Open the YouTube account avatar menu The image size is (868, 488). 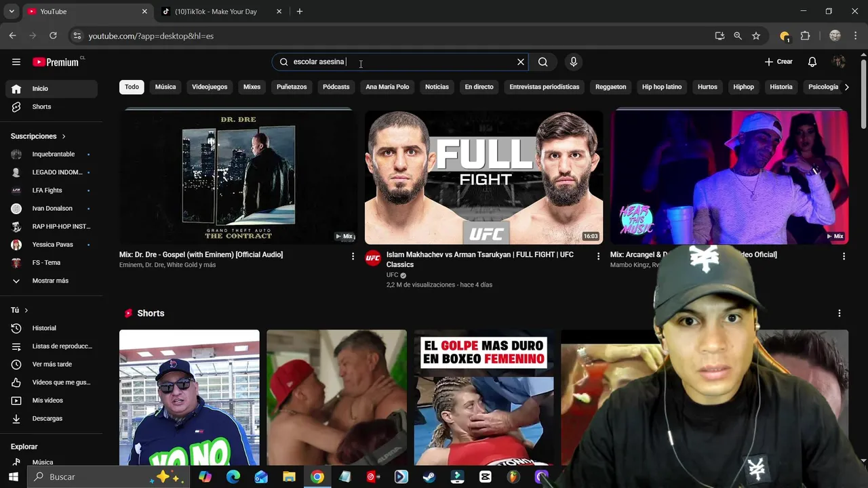point(839,62)
